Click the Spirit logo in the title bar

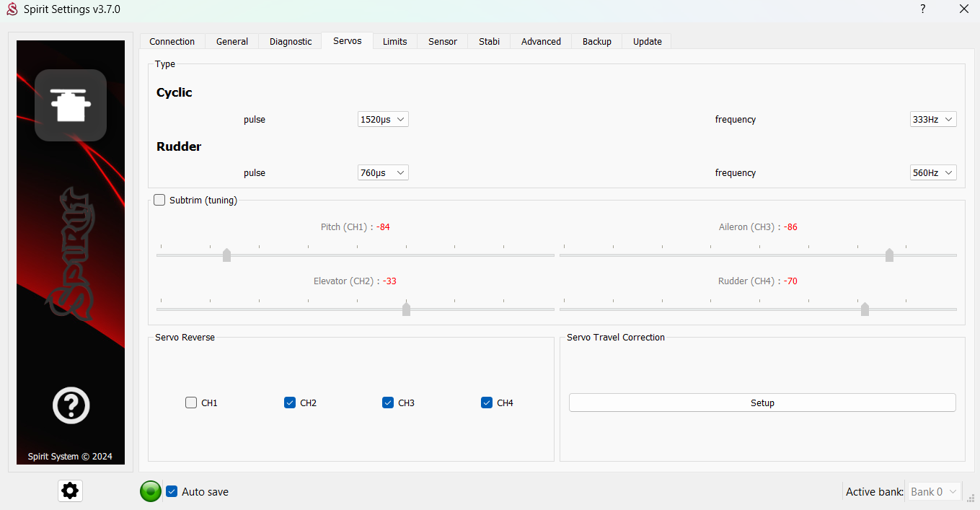click(x=12, y=9)
